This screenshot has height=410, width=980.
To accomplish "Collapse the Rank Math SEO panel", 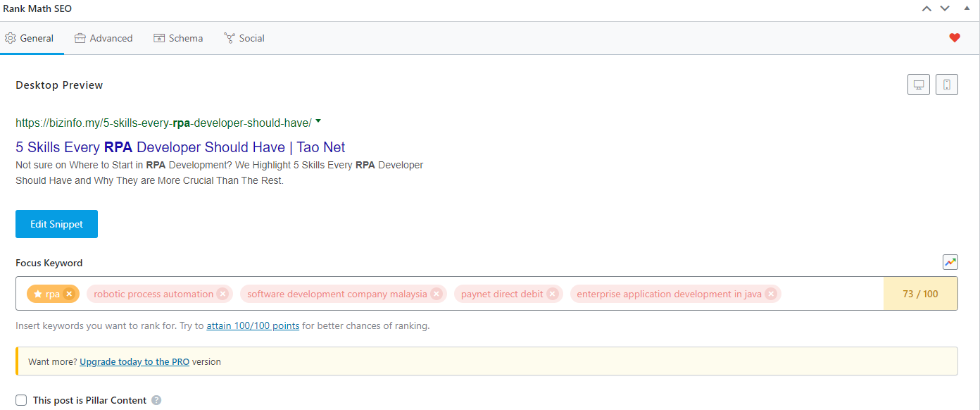I will (x=967, y=8).
